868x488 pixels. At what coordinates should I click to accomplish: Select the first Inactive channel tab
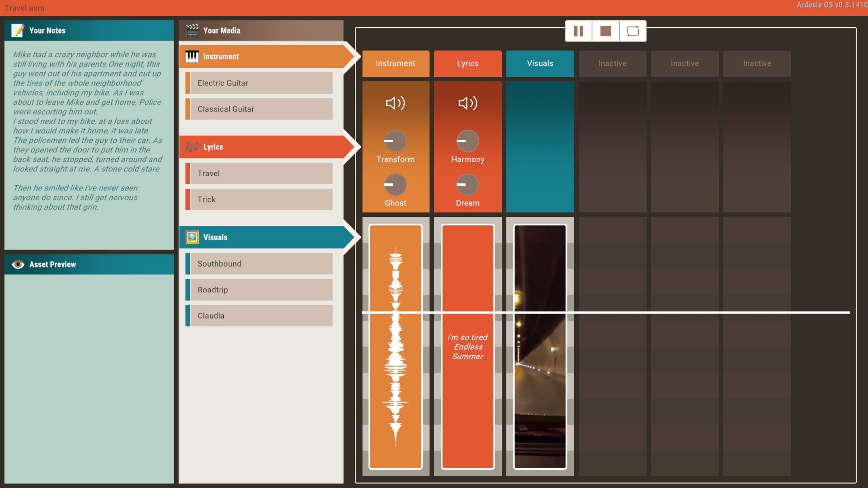[612, 63]
